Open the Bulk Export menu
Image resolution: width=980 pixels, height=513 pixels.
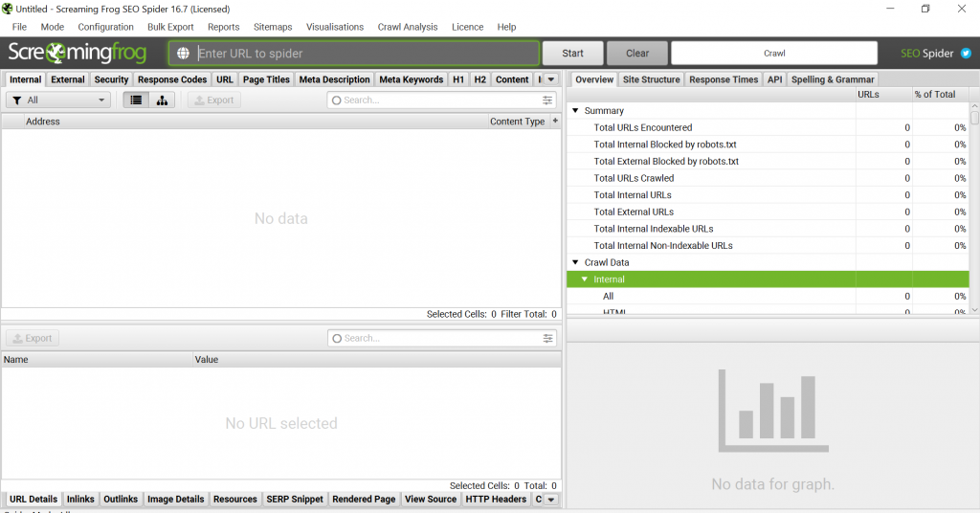170,27
